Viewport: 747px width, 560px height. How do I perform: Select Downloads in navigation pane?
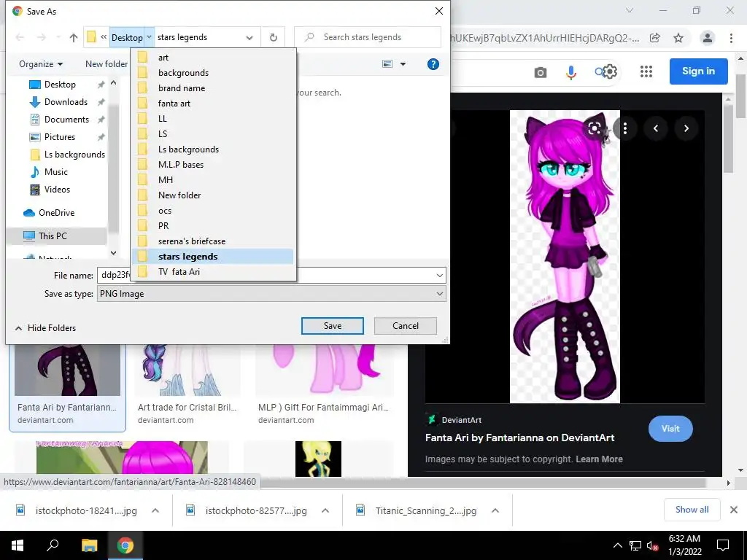65,102
